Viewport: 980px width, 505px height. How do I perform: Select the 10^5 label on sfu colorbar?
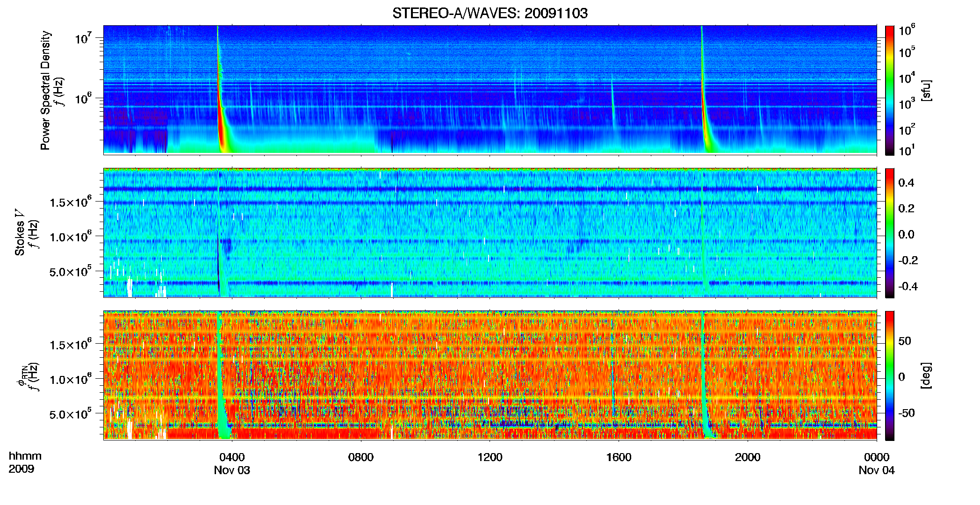pos(907,51)
